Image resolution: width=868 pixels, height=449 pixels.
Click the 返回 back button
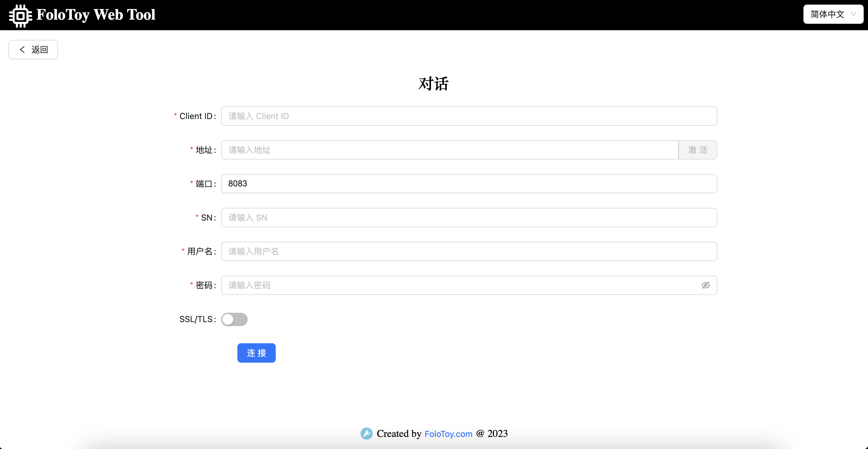[x=33, y=49]
